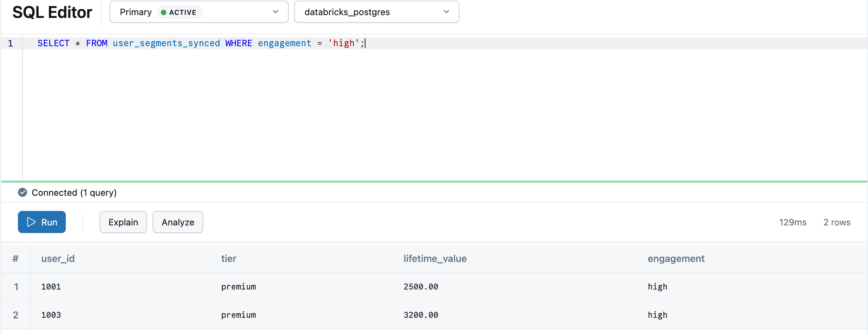The image size is (868, 335).
Task: Click the databricks_postgres dropdown chevron
Action: tap(446, 12)
